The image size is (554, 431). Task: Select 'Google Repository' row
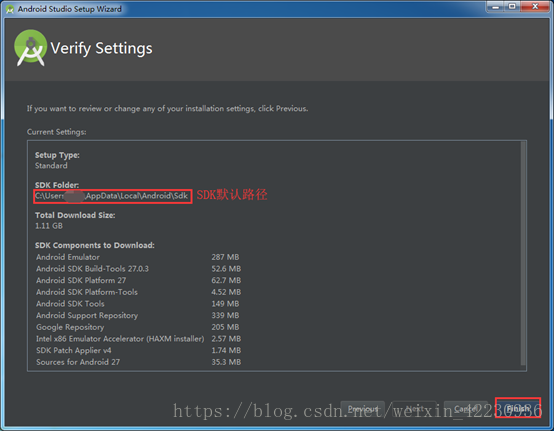[x=138, y=327]
